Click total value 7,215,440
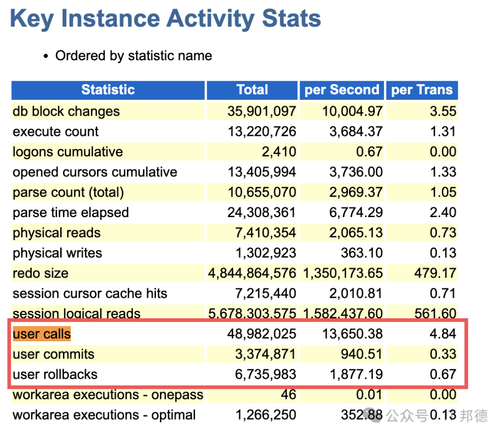This screenshot has height=436, width=504. click(x=266, y=294)
